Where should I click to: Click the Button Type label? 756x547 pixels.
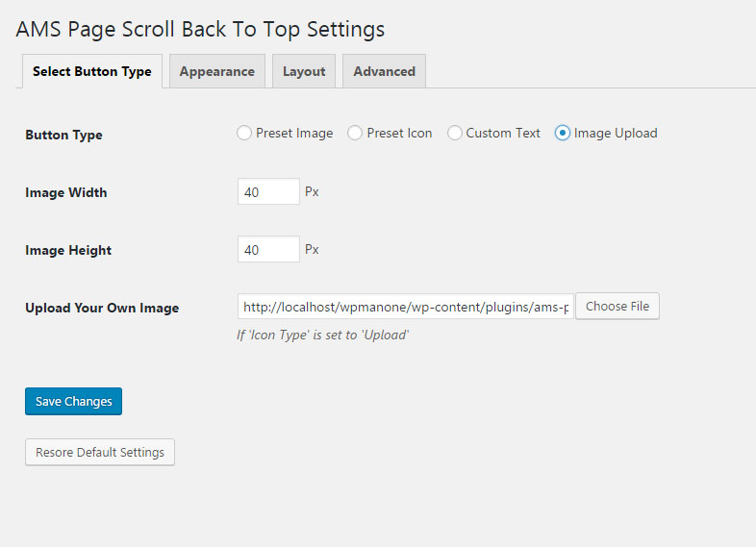[63, 135]
